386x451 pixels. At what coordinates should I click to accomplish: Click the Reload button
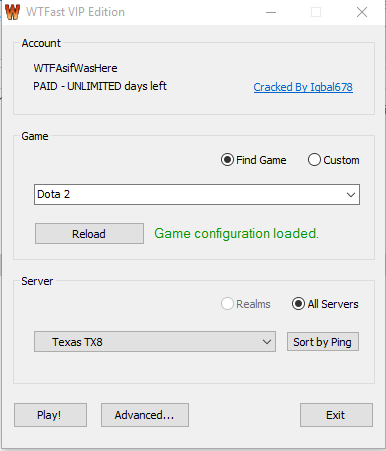coord(89,234)
